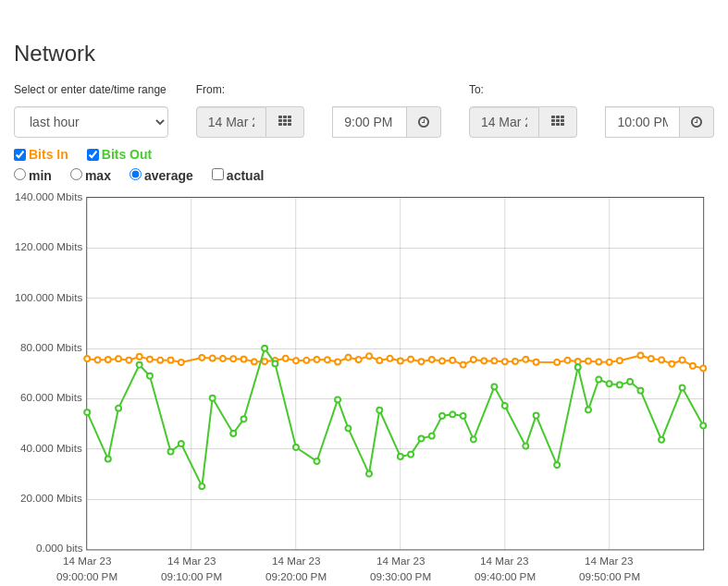Click the 'From:' label
This screenshot has height=586, width=728.
coord(210,90)
